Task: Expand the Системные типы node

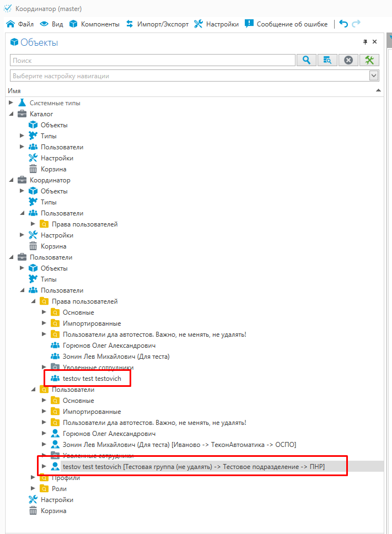Action: point(11,103)
